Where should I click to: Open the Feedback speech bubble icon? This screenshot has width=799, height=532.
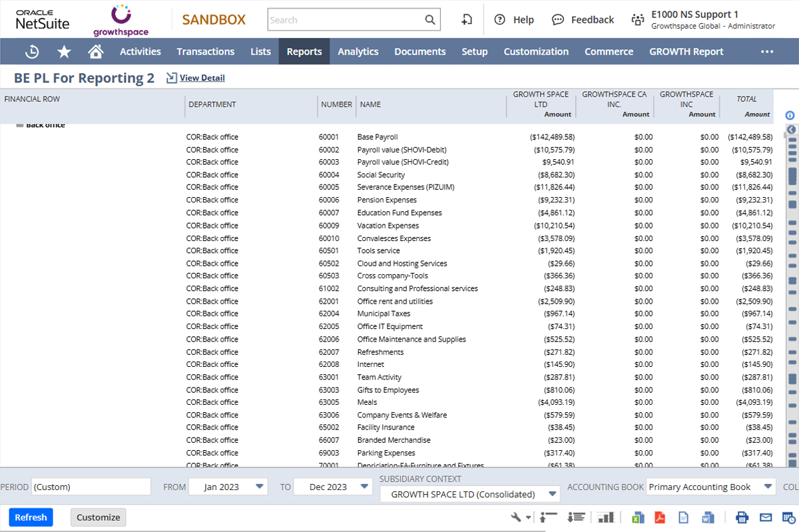[x=558, y=20]
